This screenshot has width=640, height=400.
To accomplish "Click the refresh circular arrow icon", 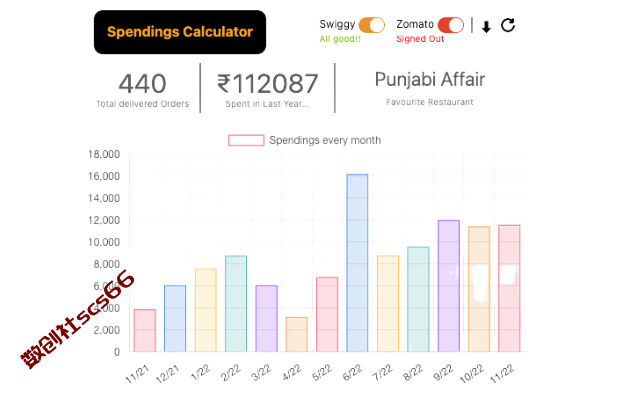I will pos(508,25).
